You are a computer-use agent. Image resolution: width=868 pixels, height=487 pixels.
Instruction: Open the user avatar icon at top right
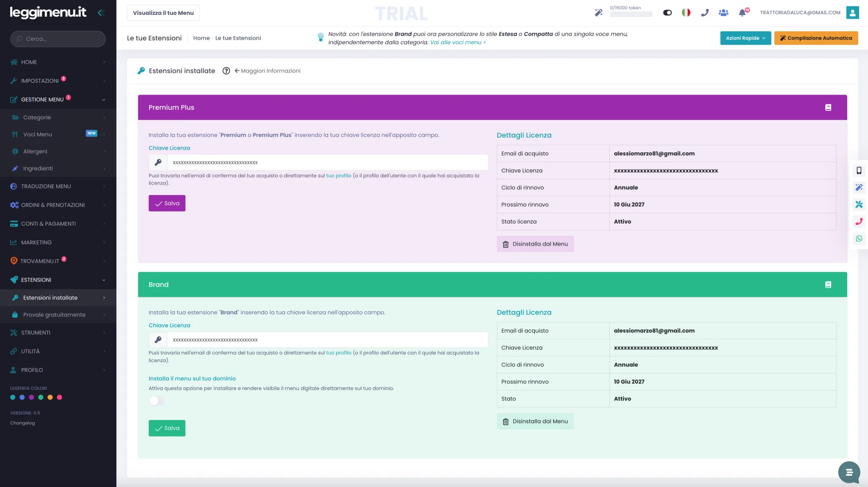tap(852, 13)
